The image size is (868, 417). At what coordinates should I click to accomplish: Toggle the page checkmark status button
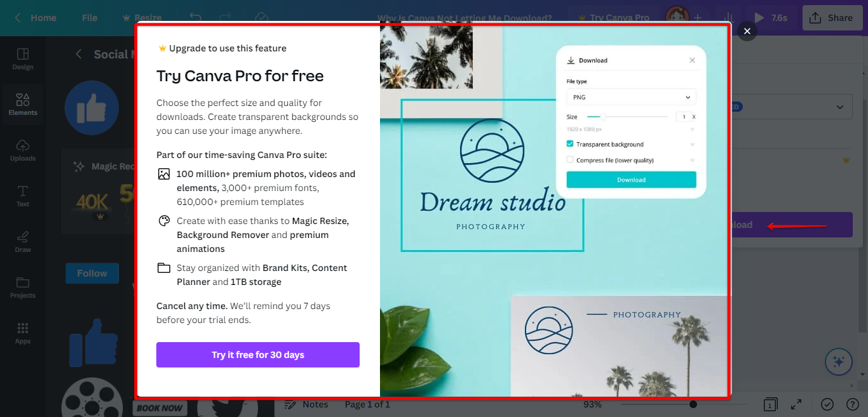pyautogui.click(x=827, y=404)
